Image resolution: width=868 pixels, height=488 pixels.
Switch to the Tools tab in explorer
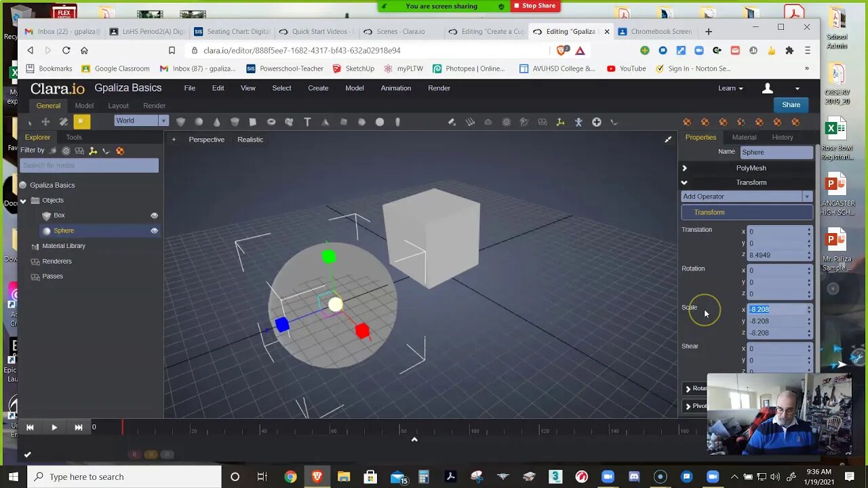74,138
